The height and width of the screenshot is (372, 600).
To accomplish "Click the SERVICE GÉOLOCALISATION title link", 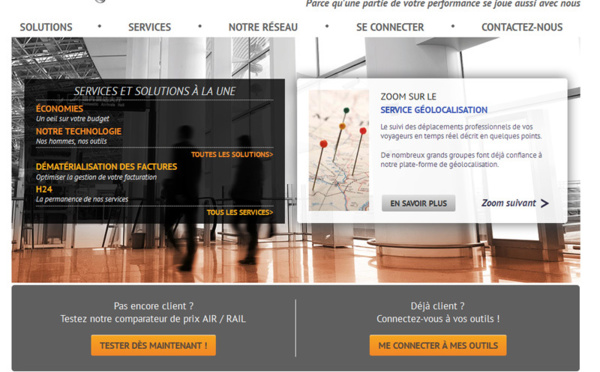I will (x=434, y=110).
